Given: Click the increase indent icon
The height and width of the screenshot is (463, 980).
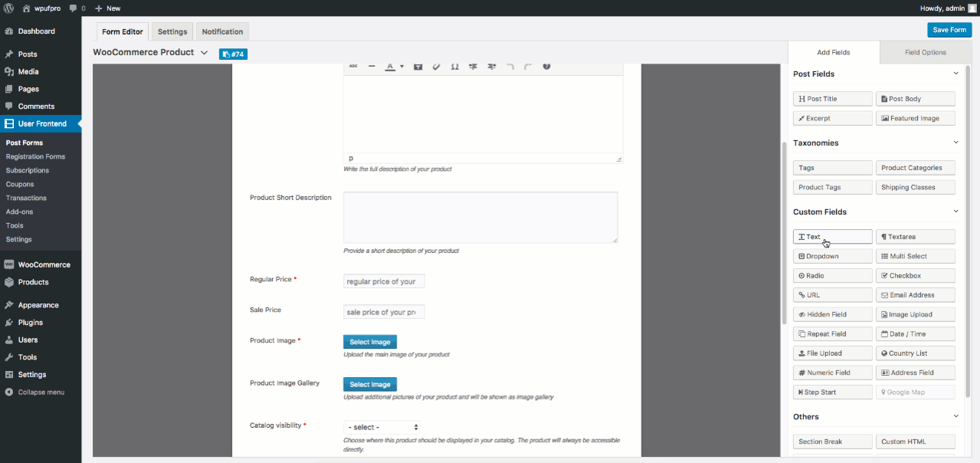Looking at the screenshot, I should point(492,66).
